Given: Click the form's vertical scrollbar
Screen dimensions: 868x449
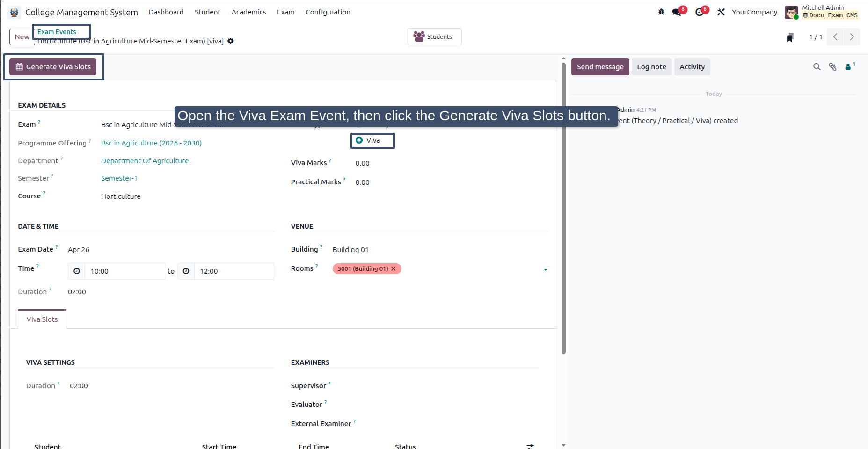Looking at the screenshot, I should pos(563,208).
